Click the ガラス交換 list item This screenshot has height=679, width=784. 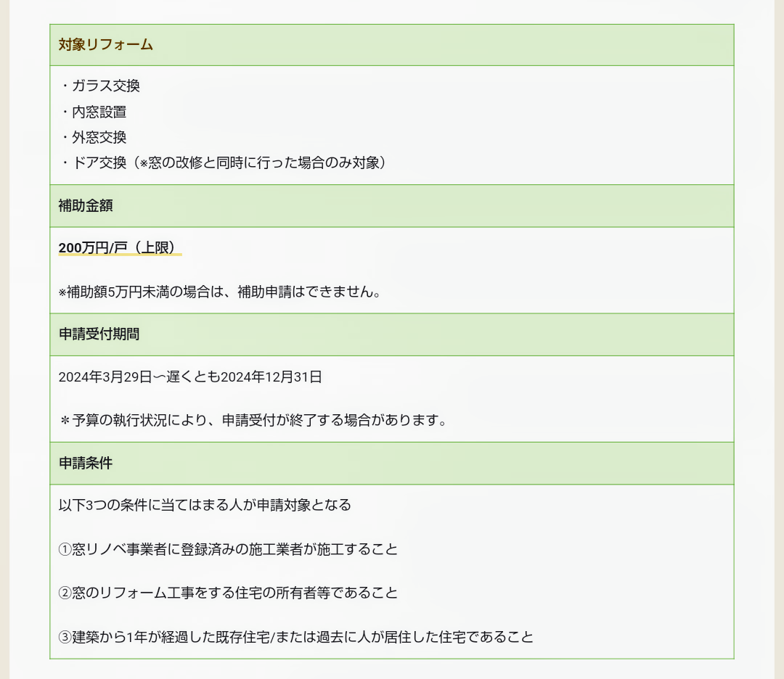pos(99,86)
